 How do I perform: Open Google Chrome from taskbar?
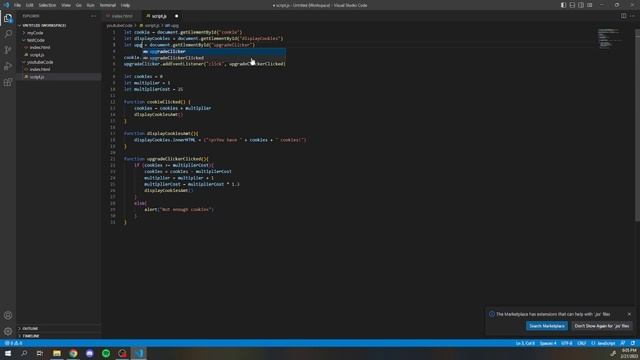(73, 353)
